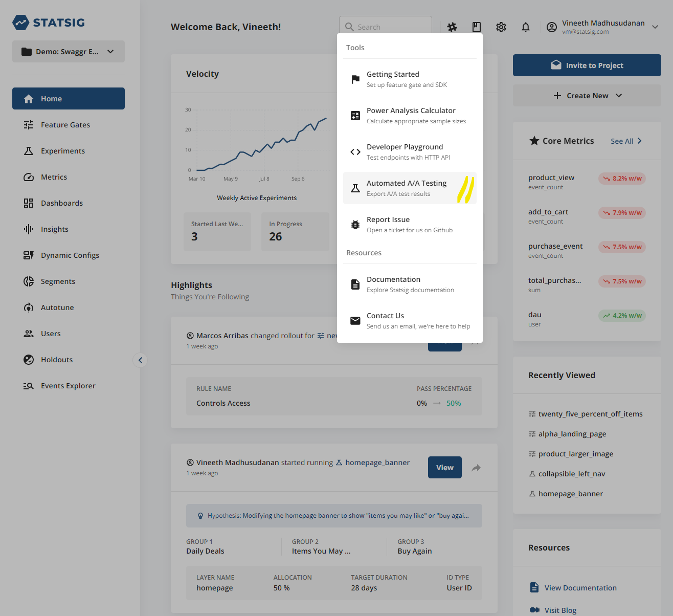Click the Feature Gates sidebar icon
Screen dimensions: 673x616
pos(29,125)
